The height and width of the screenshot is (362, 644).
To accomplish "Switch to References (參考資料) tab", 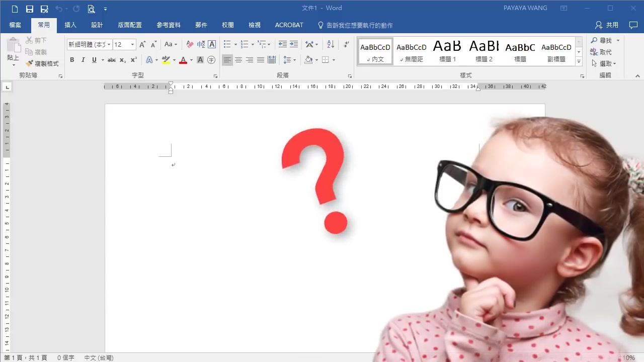I will click(169, 25).
